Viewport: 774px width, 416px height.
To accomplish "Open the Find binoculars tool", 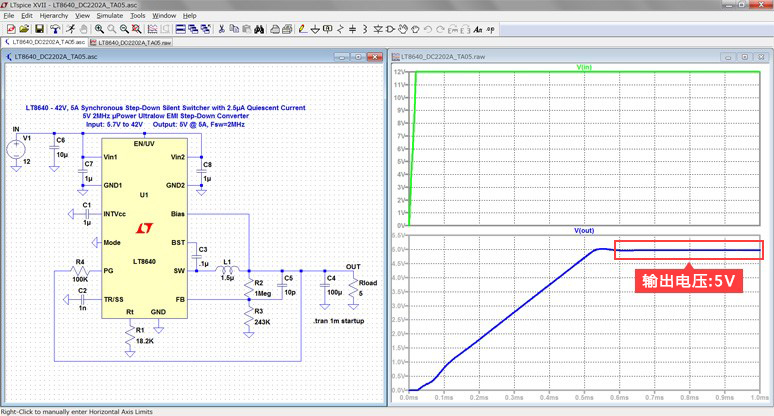I will pos(258,29).
